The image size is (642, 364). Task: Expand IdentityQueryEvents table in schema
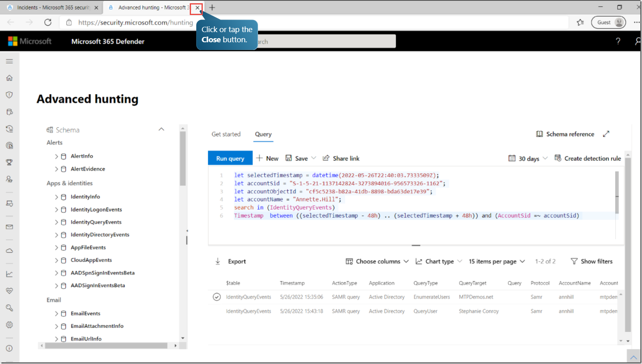[x=56, y=222]
